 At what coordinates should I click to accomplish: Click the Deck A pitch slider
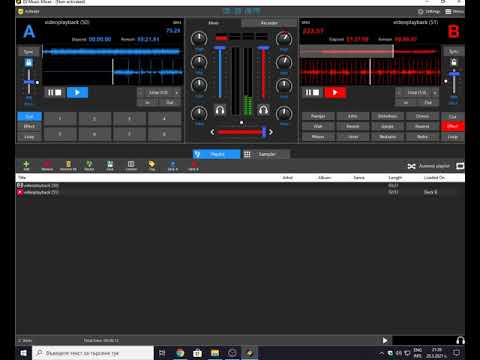point(29,82)
